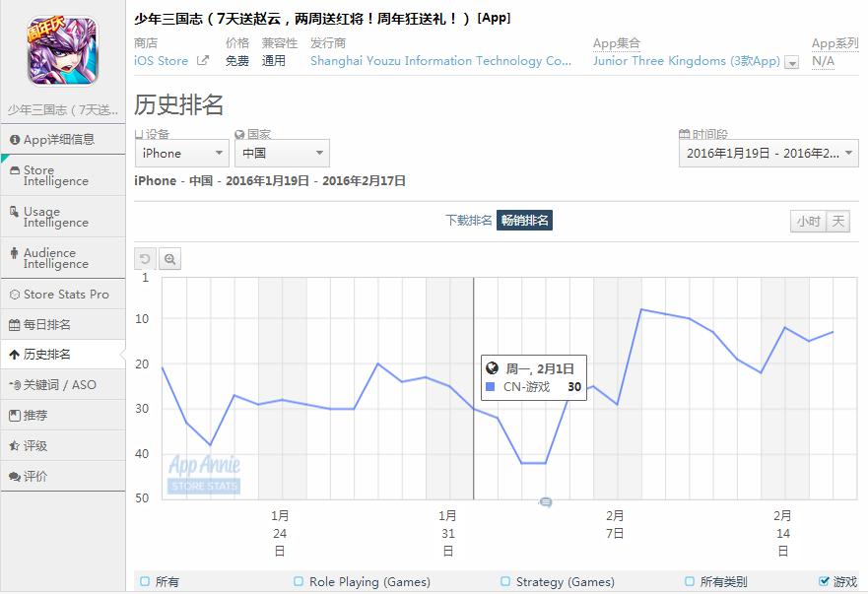The width and height of the screenshot is (868, 594).
Task: Click the reset zoom undo icon
Action: point(145,258)
